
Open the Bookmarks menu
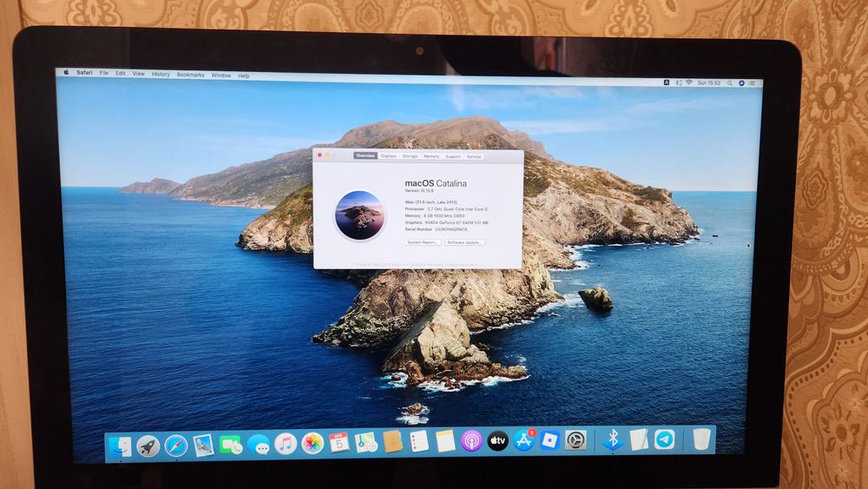tap(190, 75)
